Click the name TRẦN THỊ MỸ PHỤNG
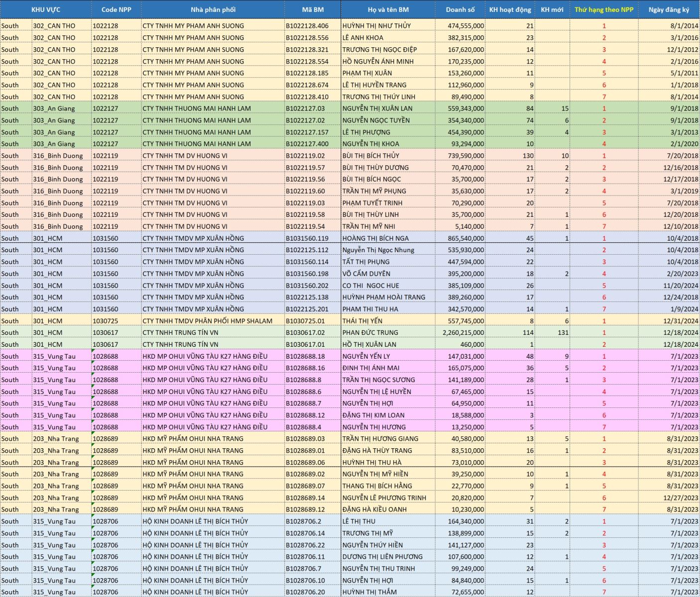The width and height of the screenshot is (700, 597). coord(374,191)
